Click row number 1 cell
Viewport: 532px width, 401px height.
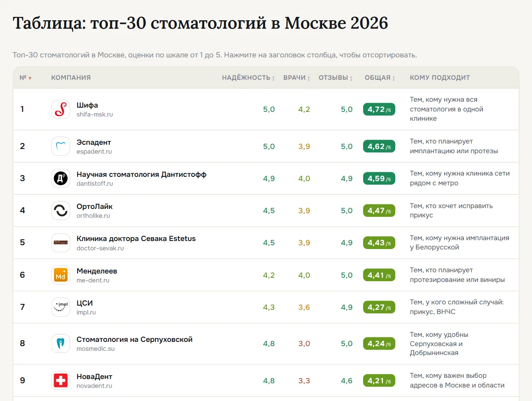(22, 109)
